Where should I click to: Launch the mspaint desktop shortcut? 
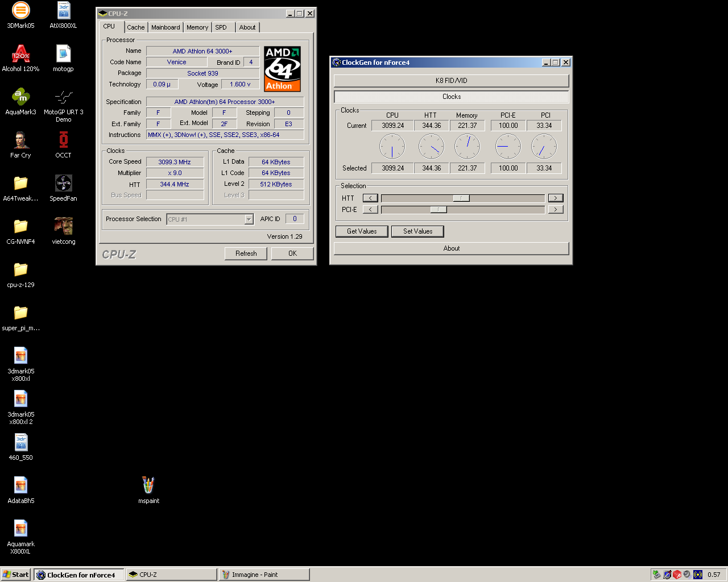click(148, 490)
